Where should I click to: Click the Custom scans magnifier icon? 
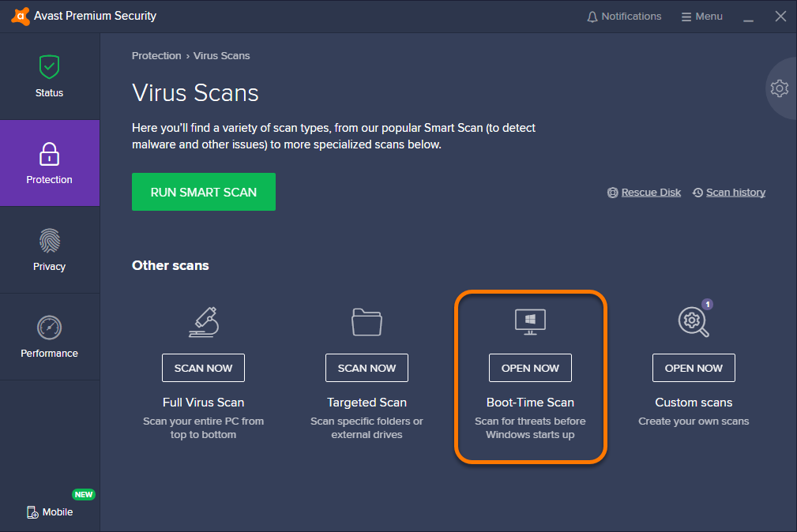coord(693,321)
